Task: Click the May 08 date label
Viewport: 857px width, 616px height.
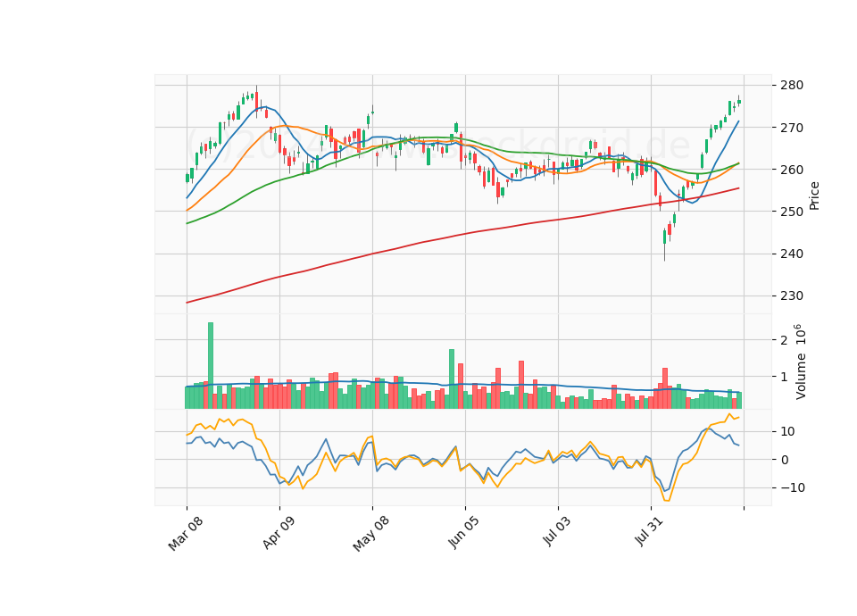Action: pyautogui.click(x=371, y=533)
